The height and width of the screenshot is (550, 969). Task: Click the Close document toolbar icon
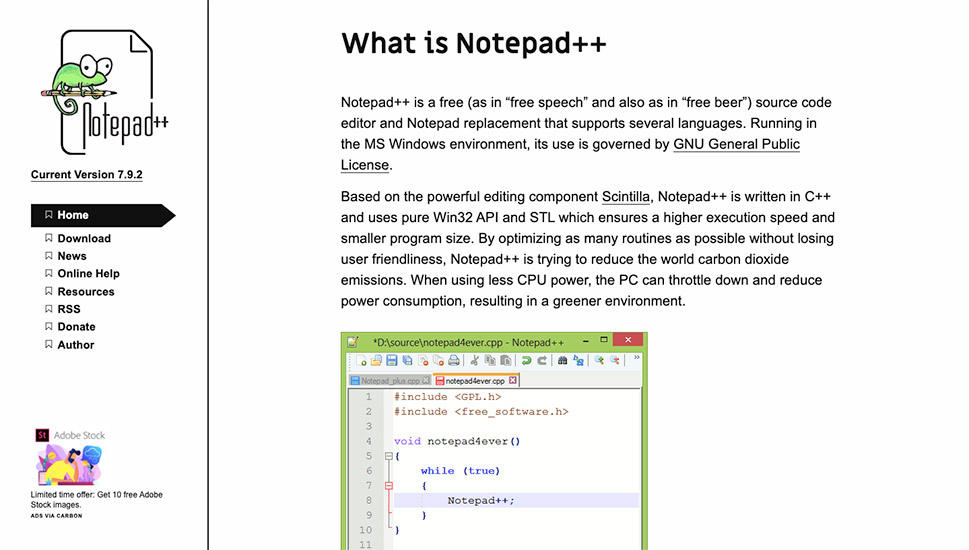click(423, 360)
